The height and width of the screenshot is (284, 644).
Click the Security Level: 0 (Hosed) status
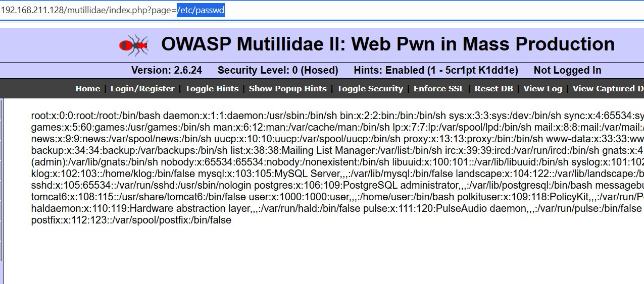(278, 70)
